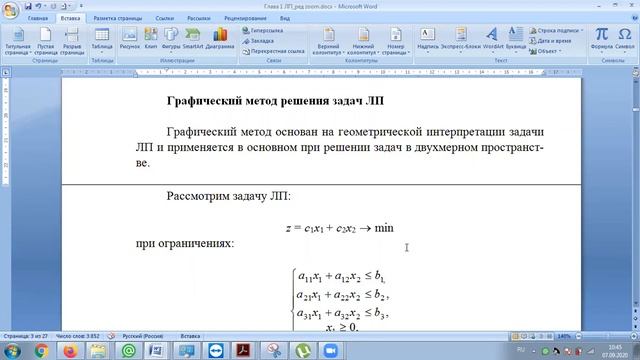Click Русский (Россия) language indicator
The height and width of the screenshot is (360, 640).
(143, 336)
